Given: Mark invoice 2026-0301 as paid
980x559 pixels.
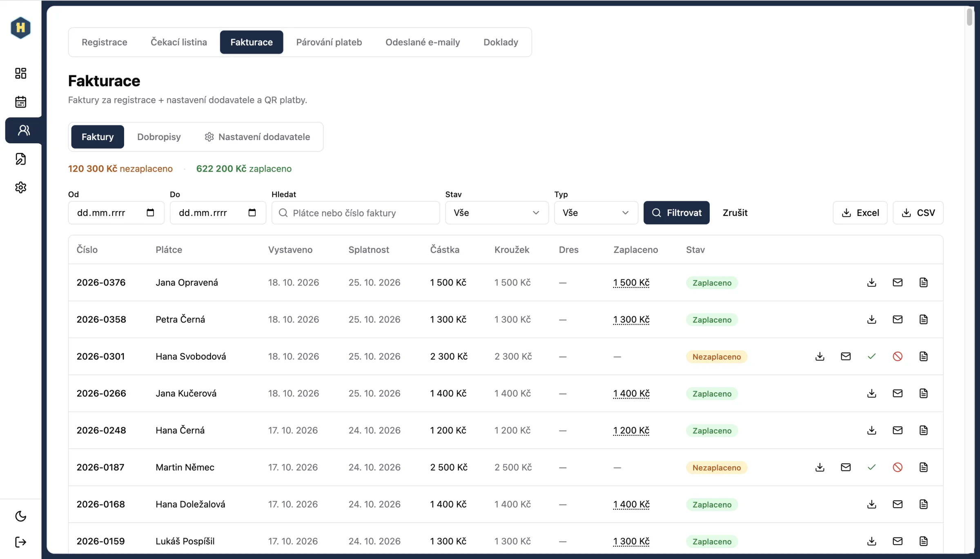Looking at the screenshot, I should [x=872, y=356].
